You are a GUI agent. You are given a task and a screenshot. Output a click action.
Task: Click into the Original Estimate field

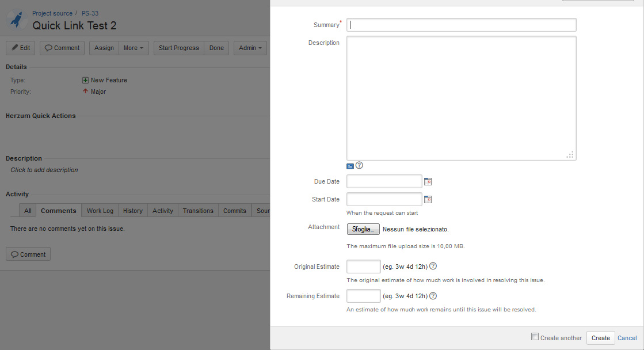tap(364, 267)
